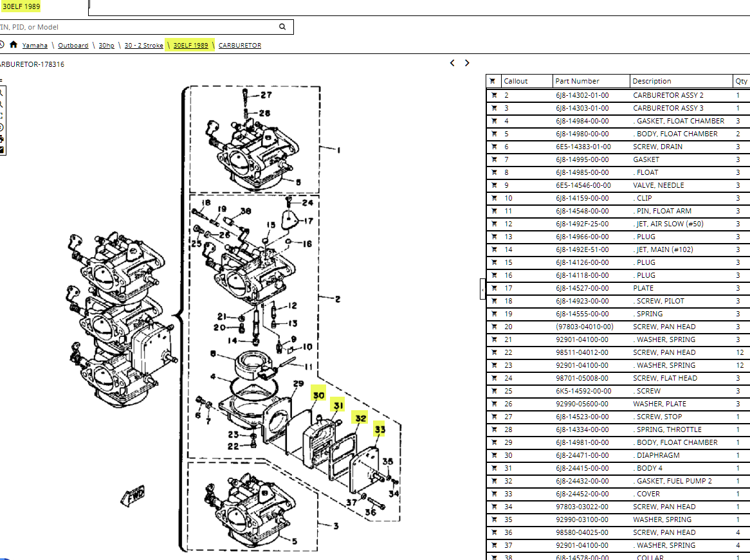Add CARBURETOR ASSY 3 to cart

click(x=493, y=108)
